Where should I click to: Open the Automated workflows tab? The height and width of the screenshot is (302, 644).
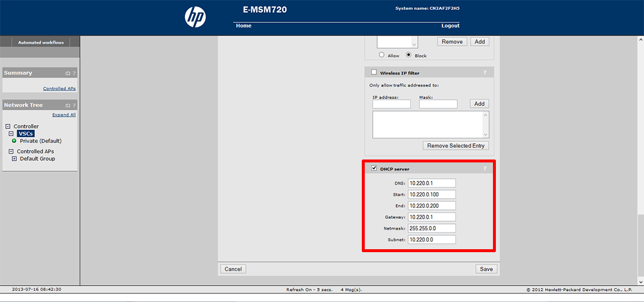pyautogui.click(x=40, y=42)
